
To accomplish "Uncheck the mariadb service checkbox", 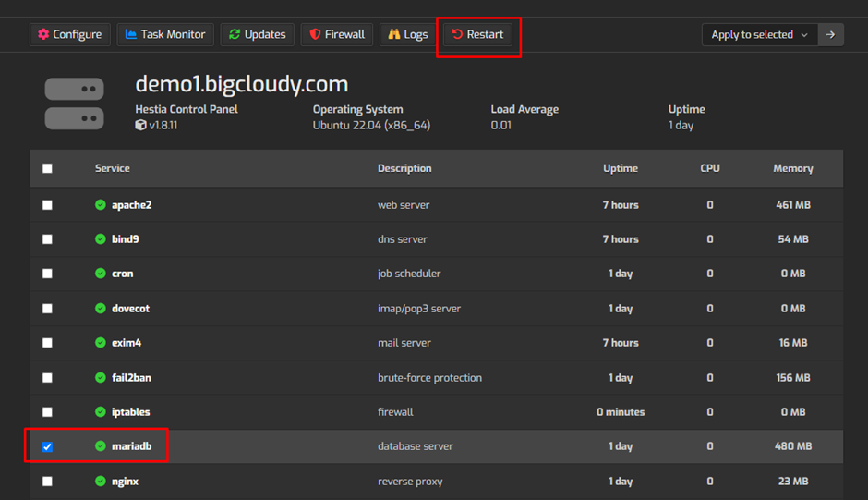I will pos(48,446).
